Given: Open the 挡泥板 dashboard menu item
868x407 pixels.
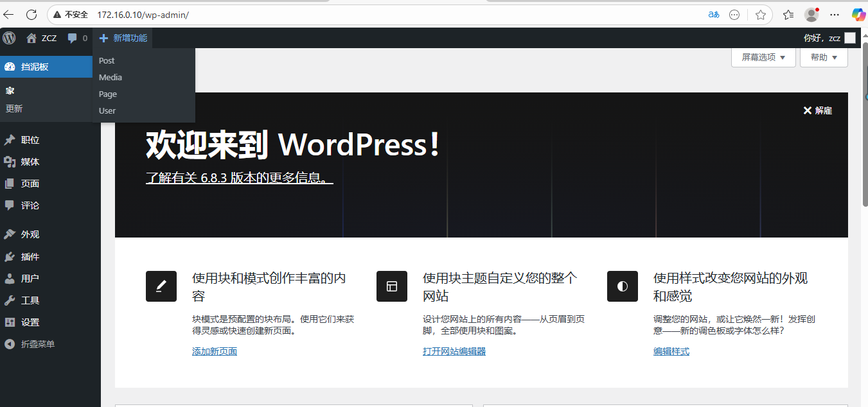Looking at the screenshot, I should [x=46, y=67].
